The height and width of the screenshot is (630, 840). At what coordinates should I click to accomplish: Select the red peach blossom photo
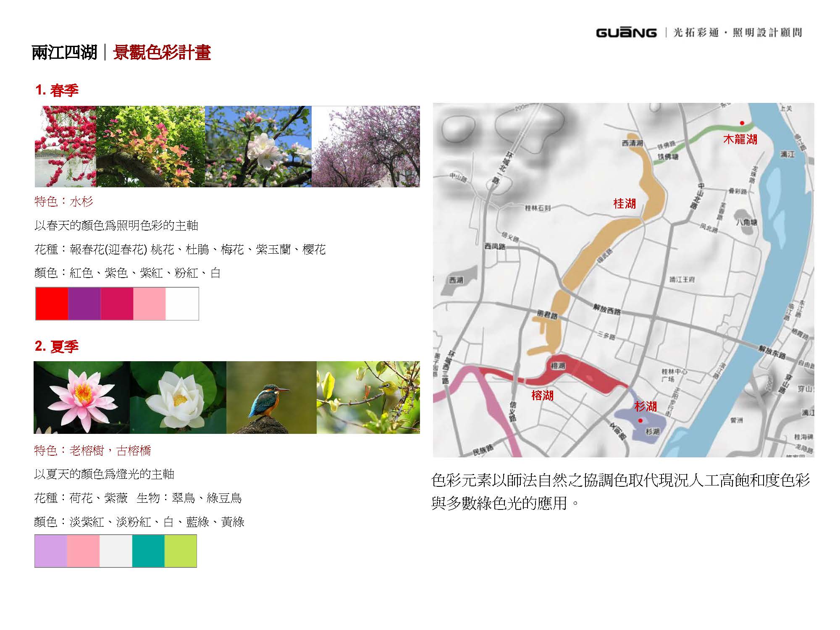point(65,146)
